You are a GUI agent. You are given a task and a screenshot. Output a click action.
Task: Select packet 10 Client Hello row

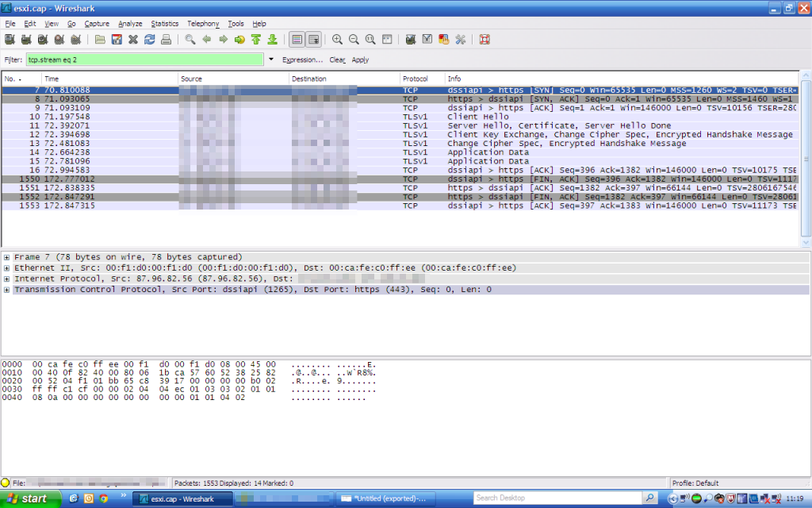(x=400, y=117)
